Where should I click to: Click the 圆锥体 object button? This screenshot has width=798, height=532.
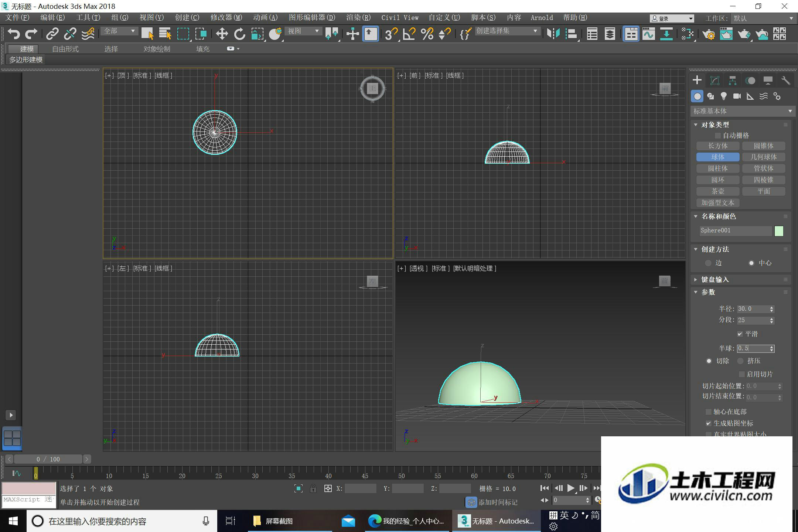764,146
